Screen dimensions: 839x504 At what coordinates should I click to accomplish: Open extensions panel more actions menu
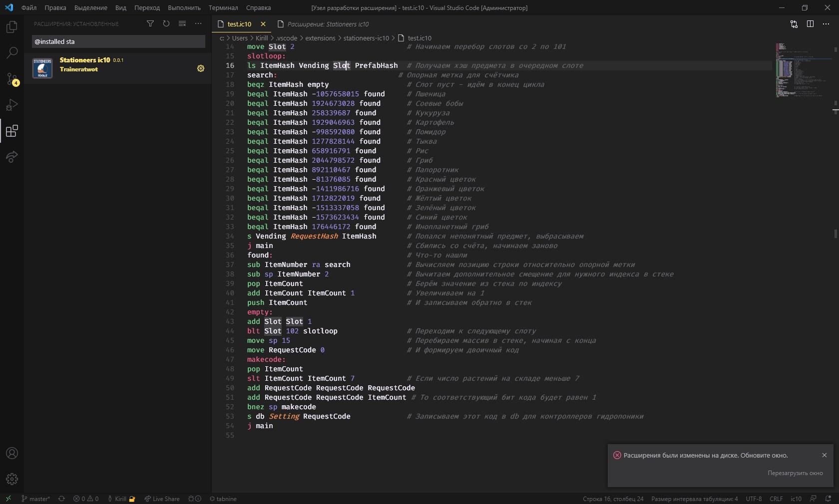(198, 23)
